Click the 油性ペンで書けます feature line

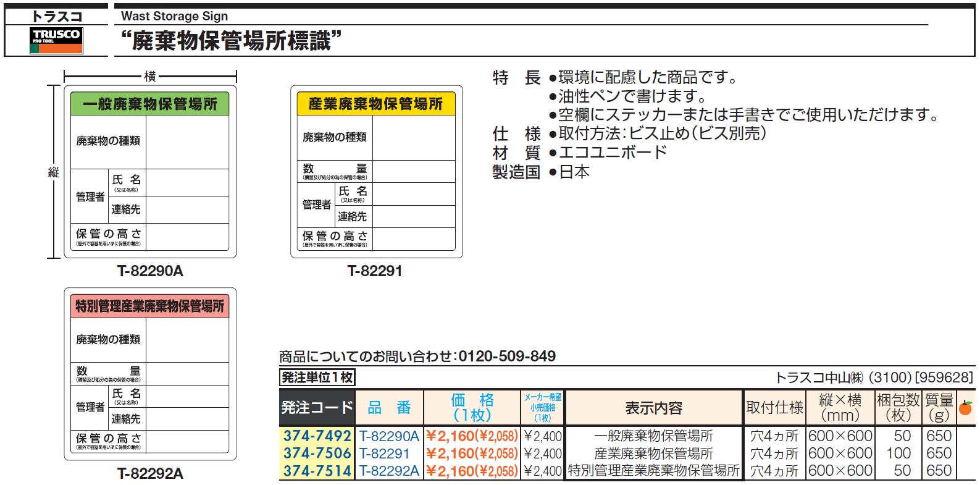[628, 96]
